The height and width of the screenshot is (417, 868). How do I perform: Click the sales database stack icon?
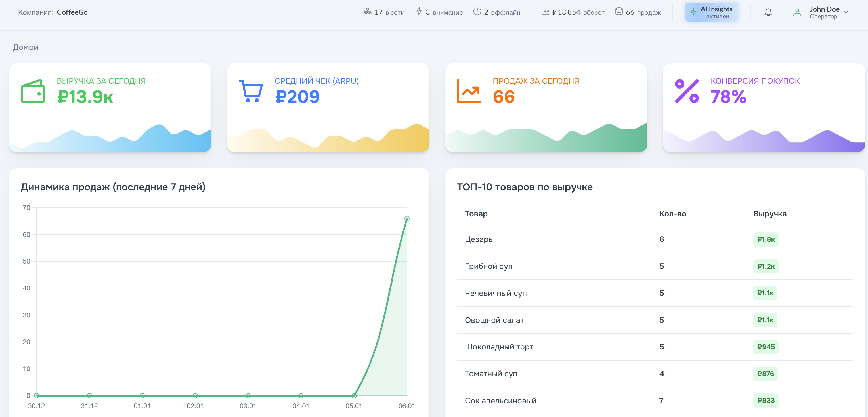point(619,12)
